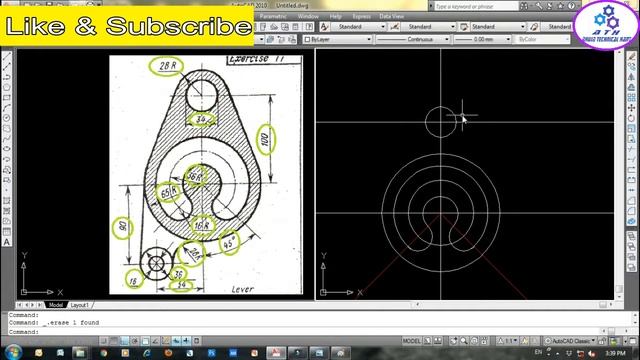Open the Table tool
The height and width of the screenshot is (360, 640).
click(7, 231)
